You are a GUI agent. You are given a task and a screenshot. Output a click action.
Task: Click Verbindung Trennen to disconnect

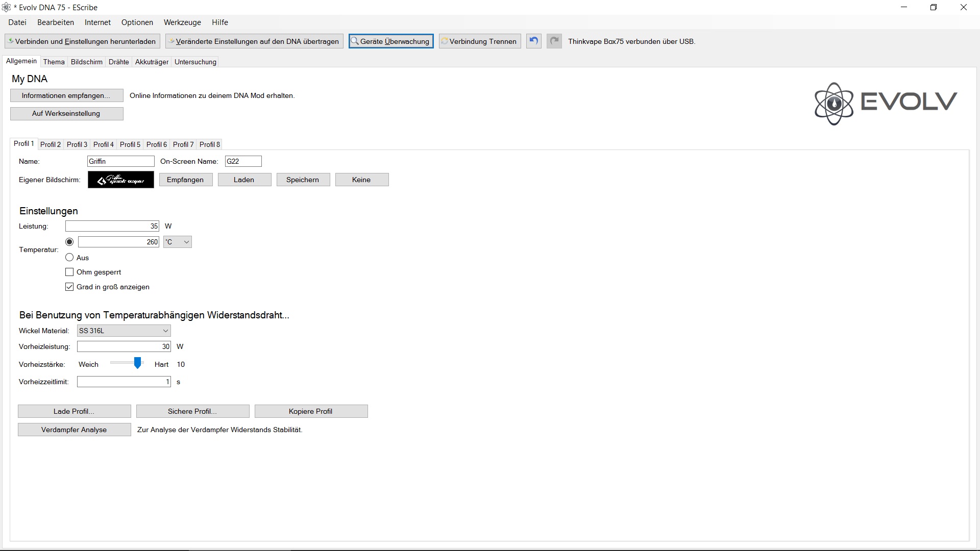480,41
